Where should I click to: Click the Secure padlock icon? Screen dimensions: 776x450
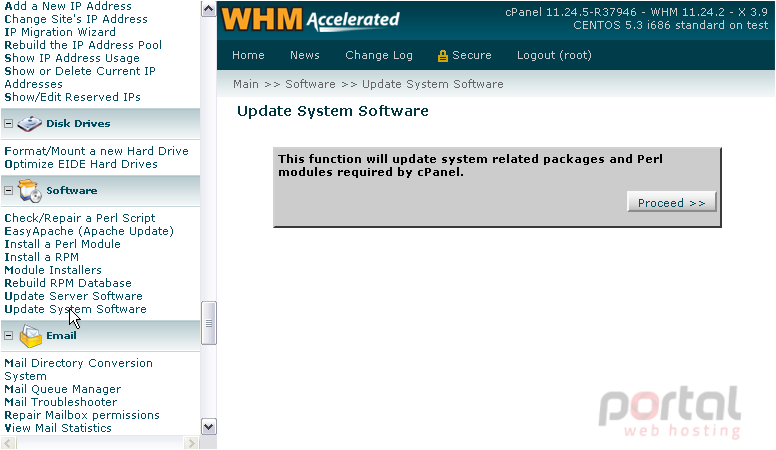(442, 56)
